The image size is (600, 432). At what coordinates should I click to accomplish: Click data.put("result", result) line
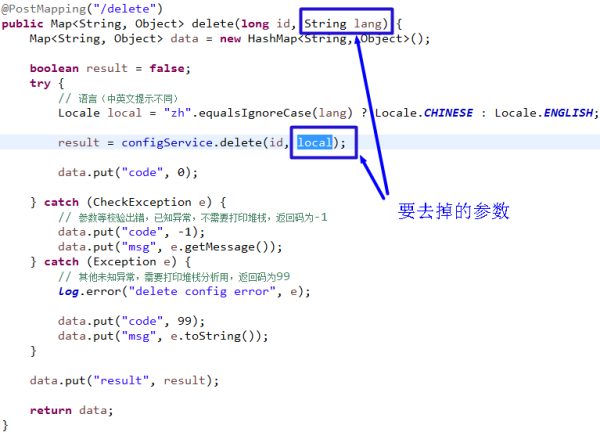click(x=124, y=380)
